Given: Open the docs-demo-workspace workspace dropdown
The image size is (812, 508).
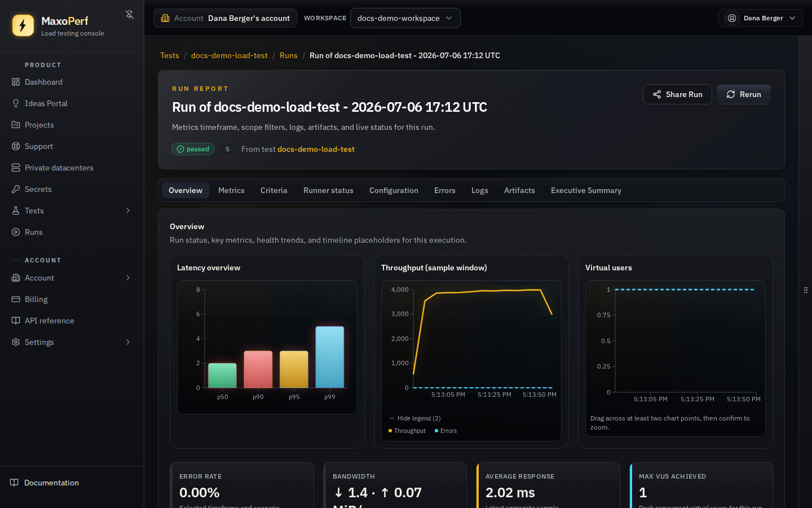Looking at the screenshot, I should pos(405,18).
